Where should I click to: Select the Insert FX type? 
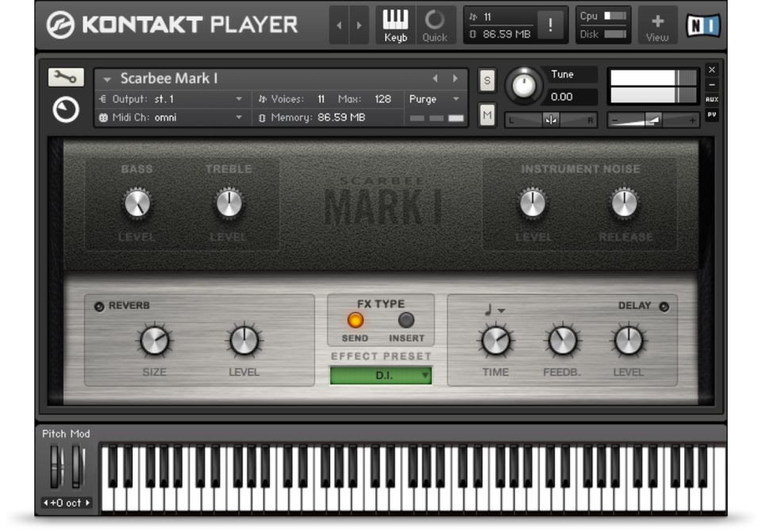coord(406,321)
